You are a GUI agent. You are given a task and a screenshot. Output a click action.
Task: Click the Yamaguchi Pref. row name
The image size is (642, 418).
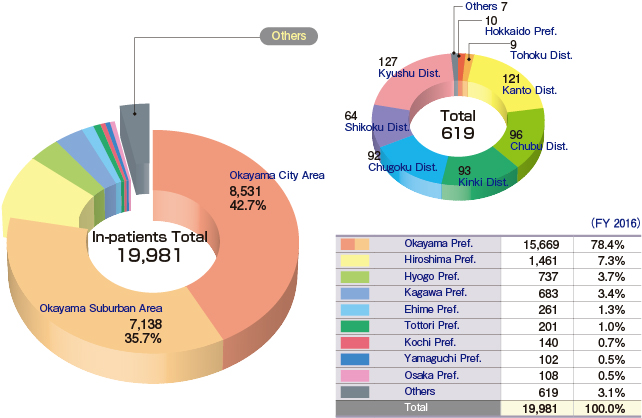(443, 359)
